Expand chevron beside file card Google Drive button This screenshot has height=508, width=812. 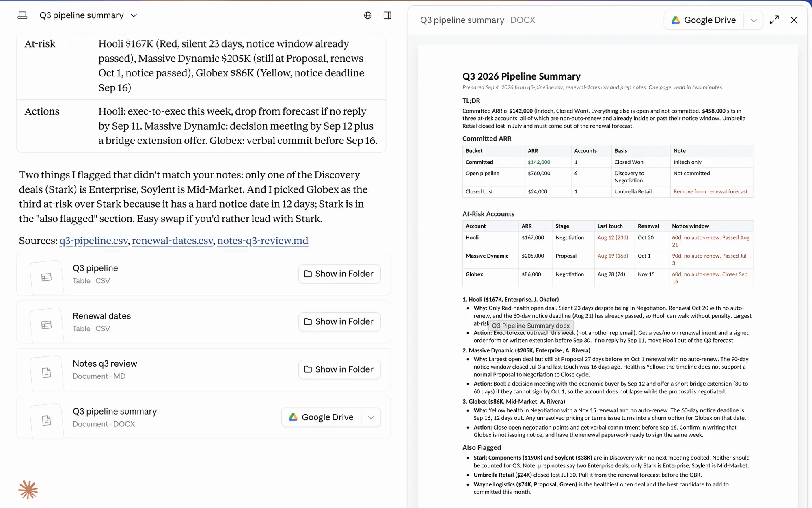coord(371,417)
